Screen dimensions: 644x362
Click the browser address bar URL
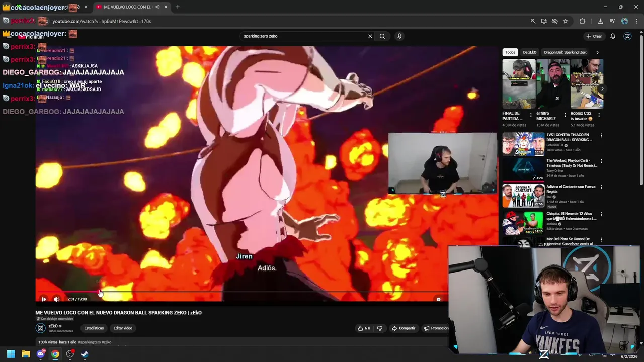click(x=102, y=21)
